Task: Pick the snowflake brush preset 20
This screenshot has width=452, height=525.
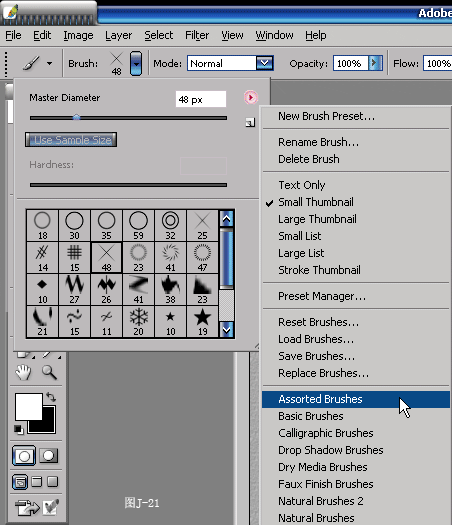Action: (138, 321)
